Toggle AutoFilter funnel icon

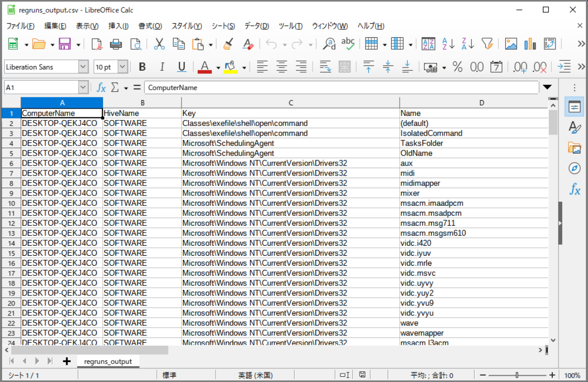coord(487,44)
